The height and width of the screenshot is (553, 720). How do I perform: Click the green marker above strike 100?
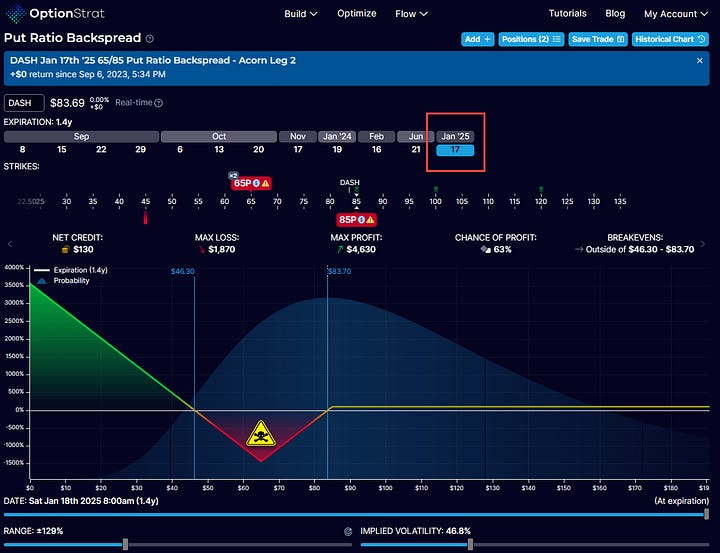point(436,189)
